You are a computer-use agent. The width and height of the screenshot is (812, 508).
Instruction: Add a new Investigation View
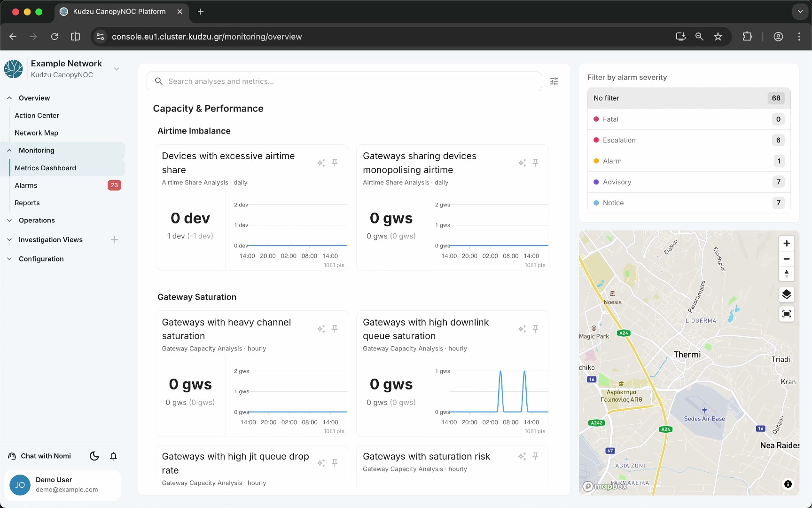tap(114, 240)
